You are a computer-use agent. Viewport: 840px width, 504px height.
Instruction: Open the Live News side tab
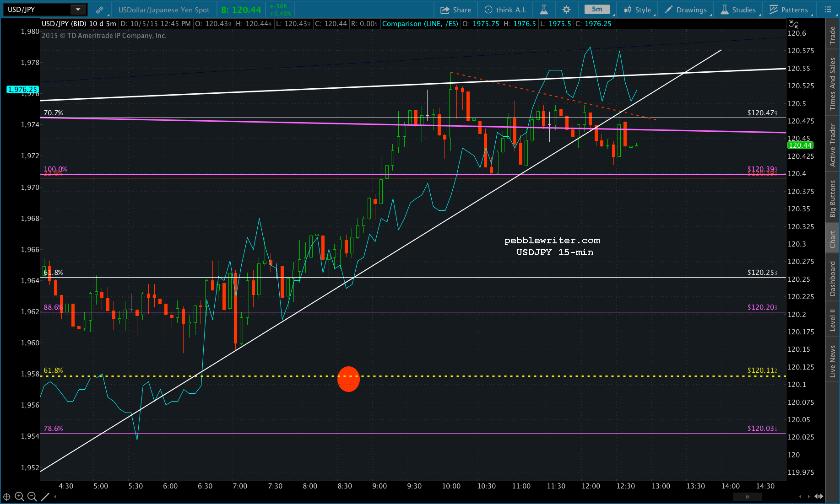[x=833, y=361]
